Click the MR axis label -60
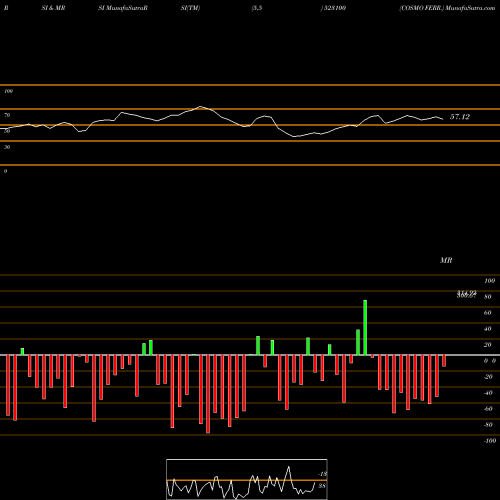500x500 pixels. pos(488,409)
